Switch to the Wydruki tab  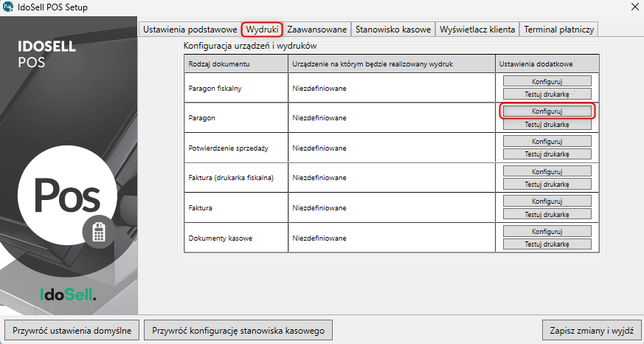262,30
